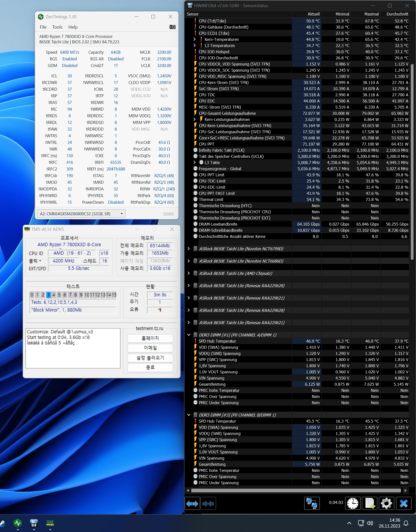
Task: Click the HWiNFO taskbar icon
Action: (34, 523)
